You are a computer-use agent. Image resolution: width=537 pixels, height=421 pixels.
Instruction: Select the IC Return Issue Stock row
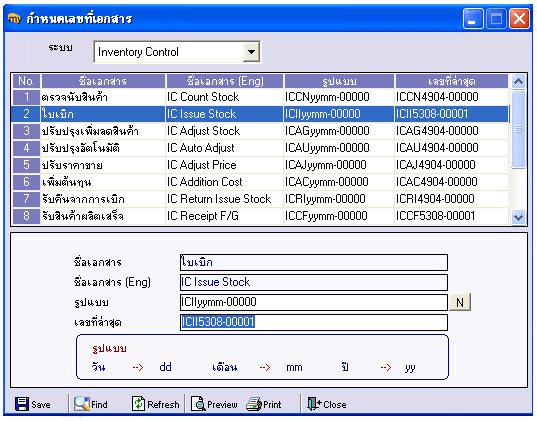pos(260,199)
